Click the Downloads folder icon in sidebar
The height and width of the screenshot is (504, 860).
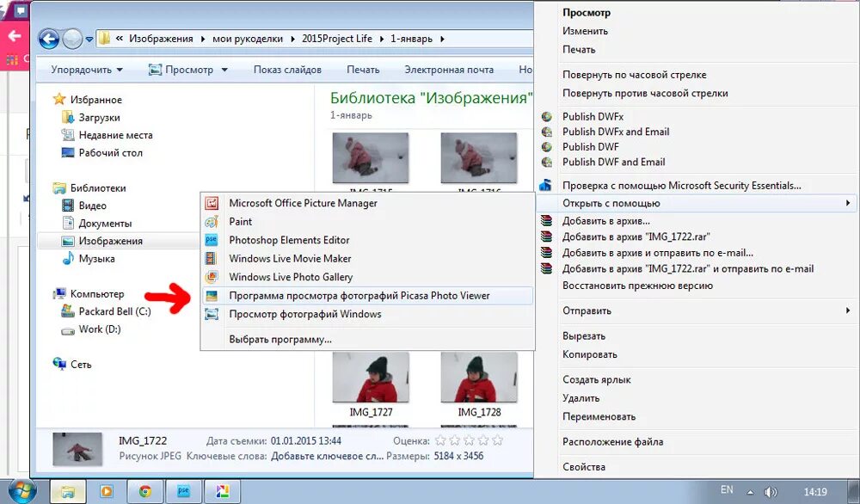[x=68, y=117]
